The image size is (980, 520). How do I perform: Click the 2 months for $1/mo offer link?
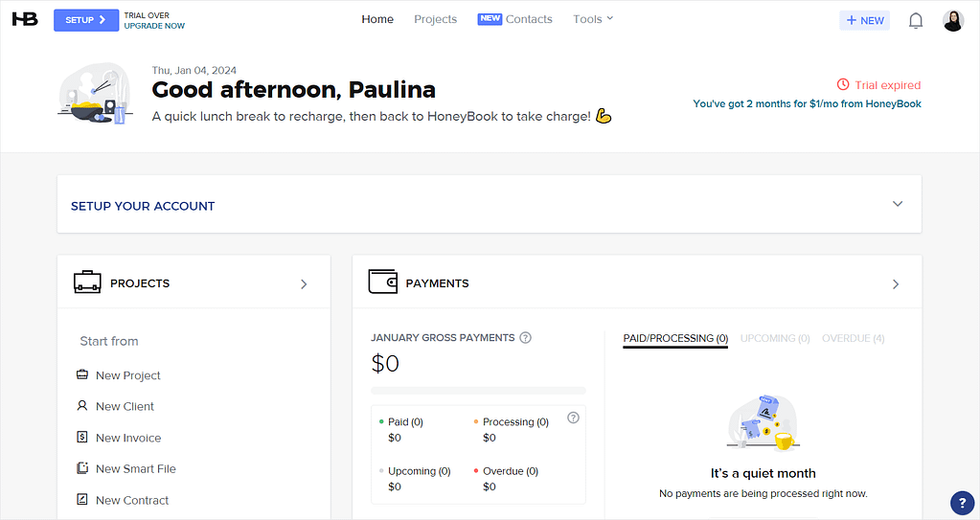(x=807, y=103)
